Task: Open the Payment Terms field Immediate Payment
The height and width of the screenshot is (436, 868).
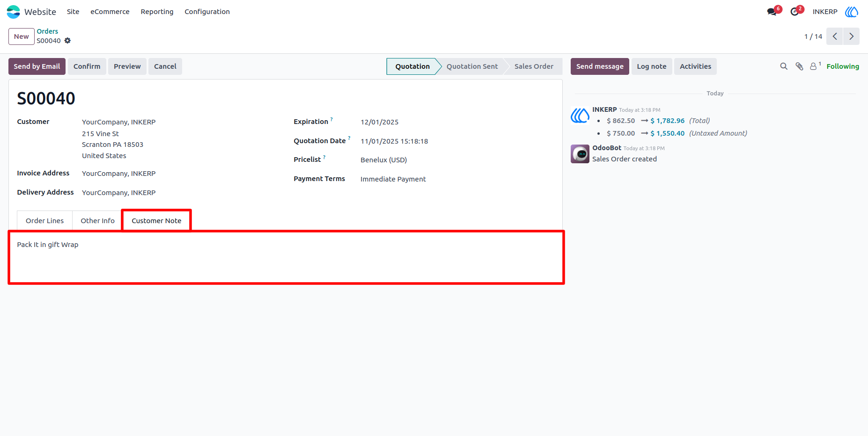Action: (x=393, y=179)
